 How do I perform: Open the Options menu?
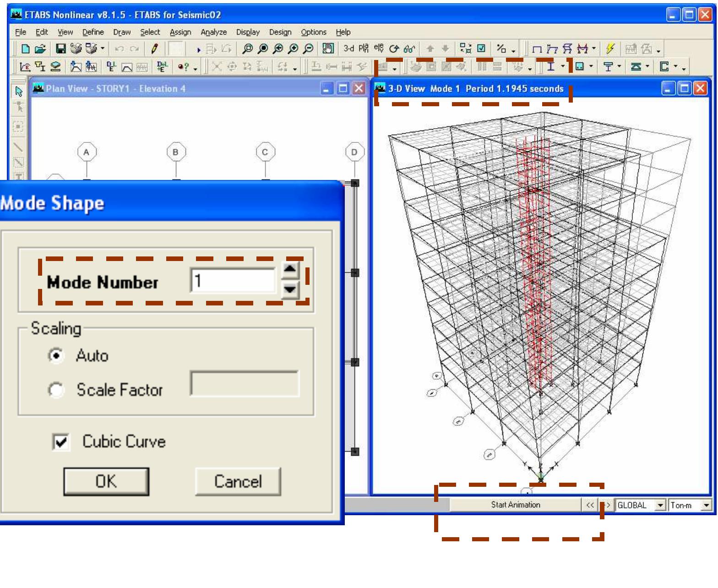coord(314,32)
